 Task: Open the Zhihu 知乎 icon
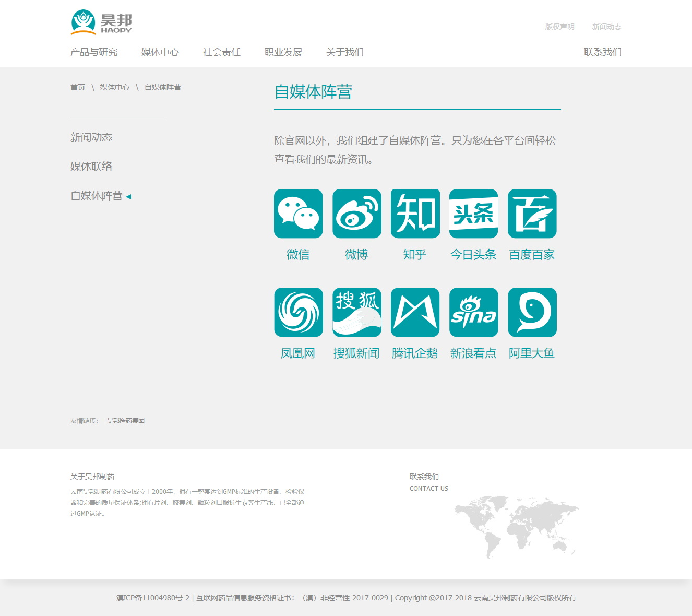pos(415,214)
